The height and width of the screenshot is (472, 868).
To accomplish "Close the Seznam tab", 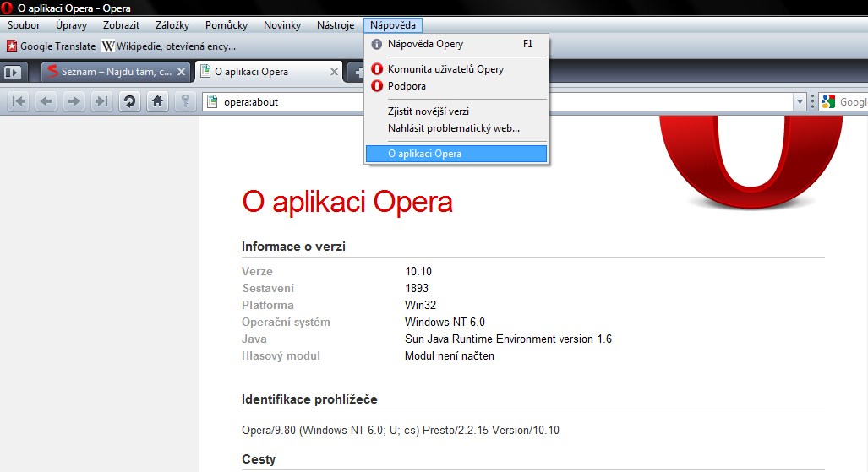I will [x=181, y=72].
